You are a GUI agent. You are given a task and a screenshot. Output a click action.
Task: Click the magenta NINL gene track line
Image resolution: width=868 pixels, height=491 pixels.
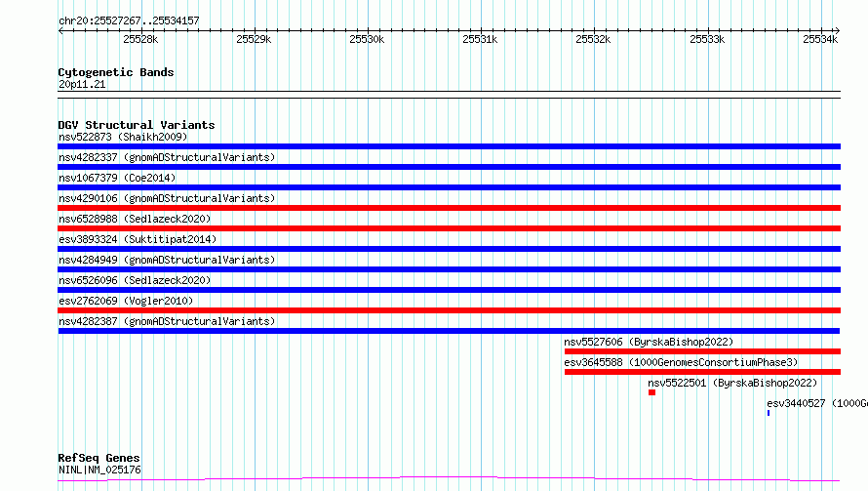449,478
